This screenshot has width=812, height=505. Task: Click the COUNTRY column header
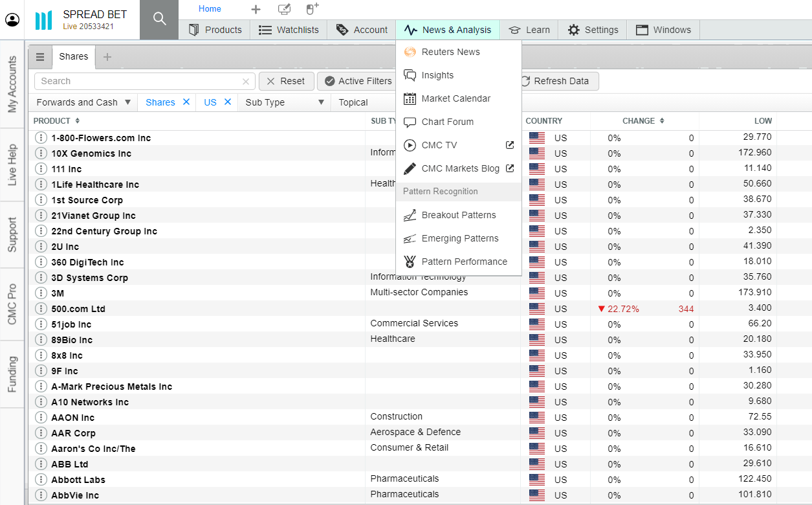(544, 120)
